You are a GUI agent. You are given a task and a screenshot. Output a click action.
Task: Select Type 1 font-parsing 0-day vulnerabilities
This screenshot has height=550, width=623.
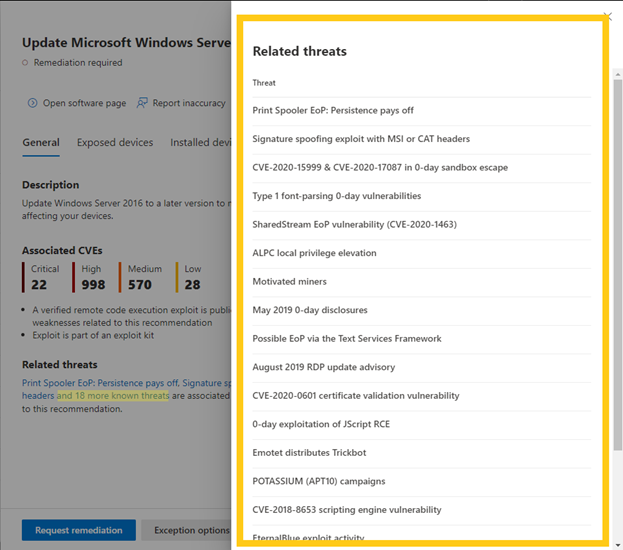point(336,196)
